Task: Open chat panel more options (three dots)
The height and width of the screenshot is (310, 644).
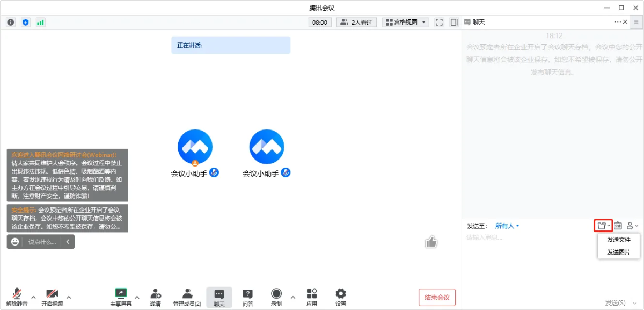Action: [x=618, y=22]
